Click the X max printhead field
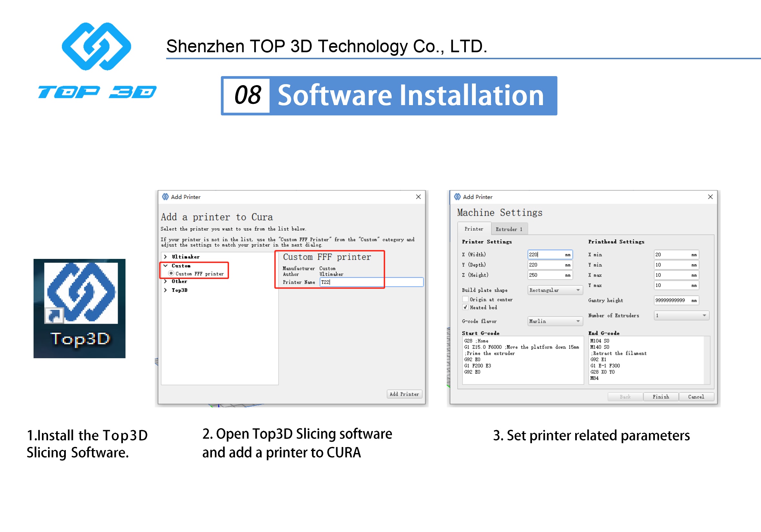The width and height of the screenshot is (761, 532). [x=676, y=275]
